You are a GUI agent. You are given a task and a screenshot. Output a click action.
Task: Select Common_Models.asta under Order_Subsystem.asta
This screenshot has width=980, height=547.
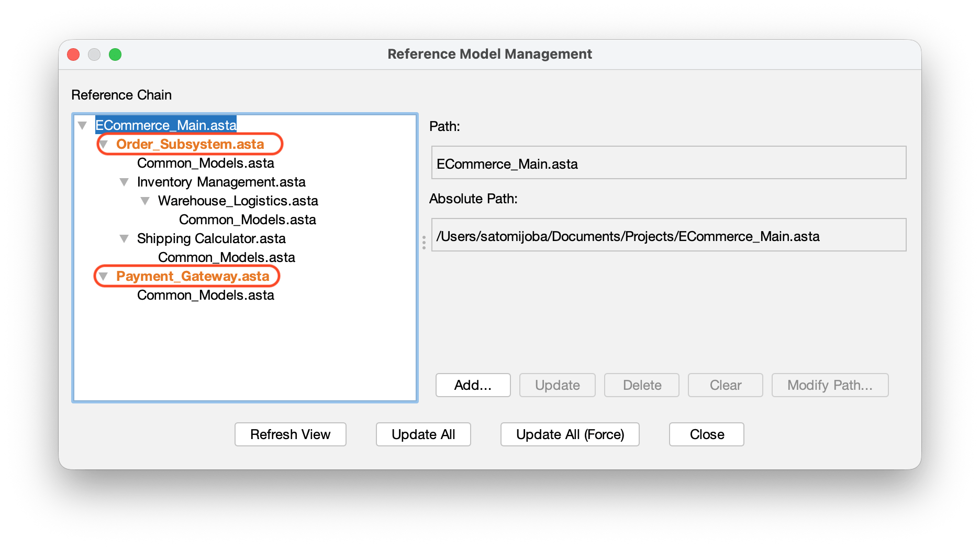[206, 163]
